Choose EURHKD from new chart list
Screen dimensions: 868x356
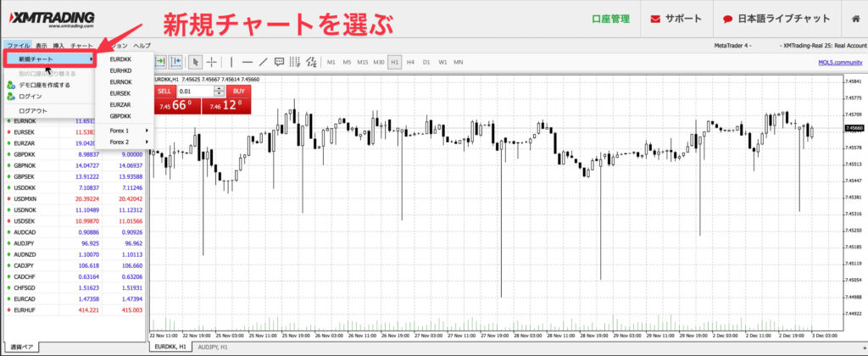tap(125, 70)
